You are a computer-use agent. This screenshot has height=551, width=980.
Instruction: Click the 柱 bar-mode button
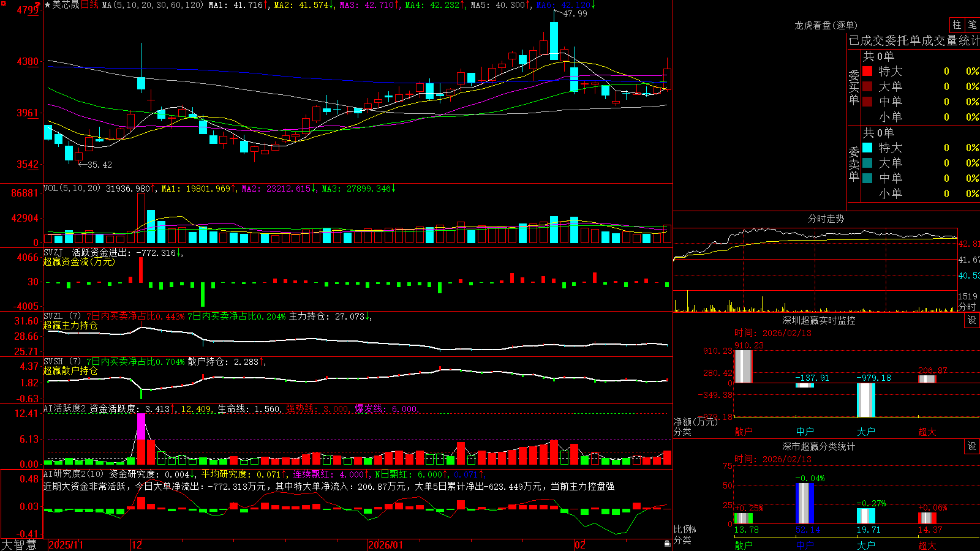point(957,25)
